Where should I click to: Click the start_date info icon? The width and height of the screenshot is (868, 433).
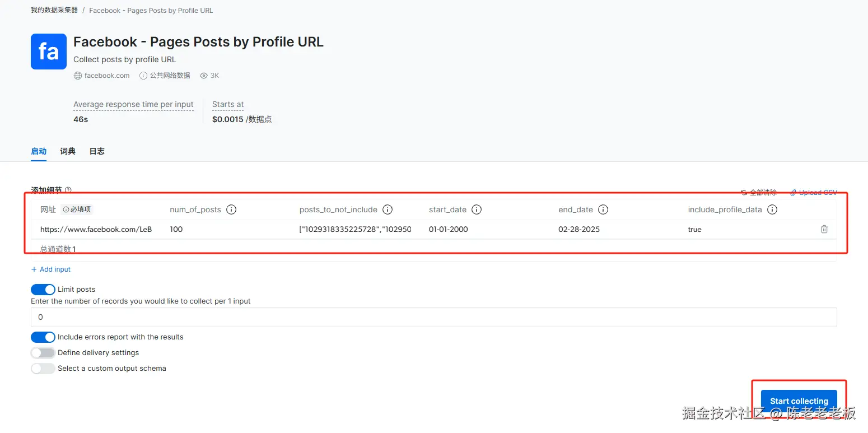(477, 209)
